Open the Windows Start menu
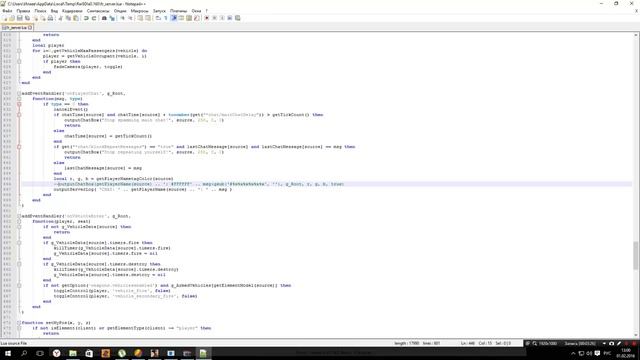This screenshot has width=640, height=360. pyautogui.click(x=8, y=353)
